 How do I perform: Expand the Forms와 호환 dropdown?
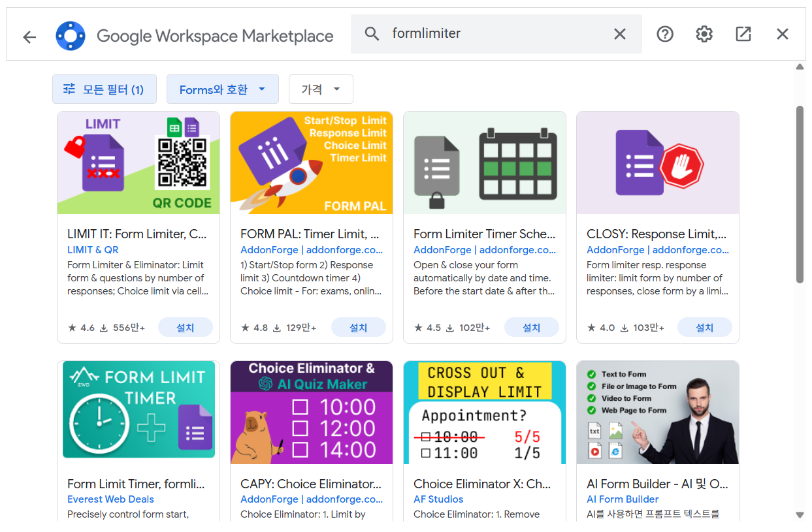tap(222, 89)
